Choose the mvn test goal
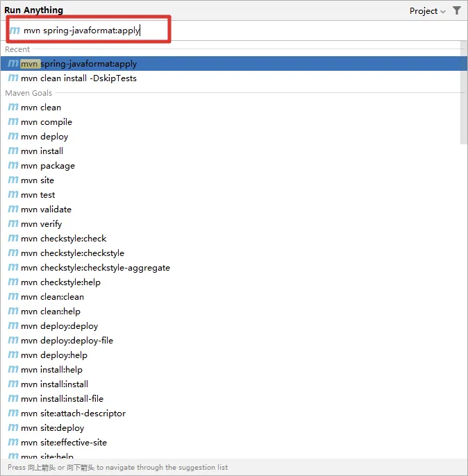The image size is (468, 476). click(231, 195)
